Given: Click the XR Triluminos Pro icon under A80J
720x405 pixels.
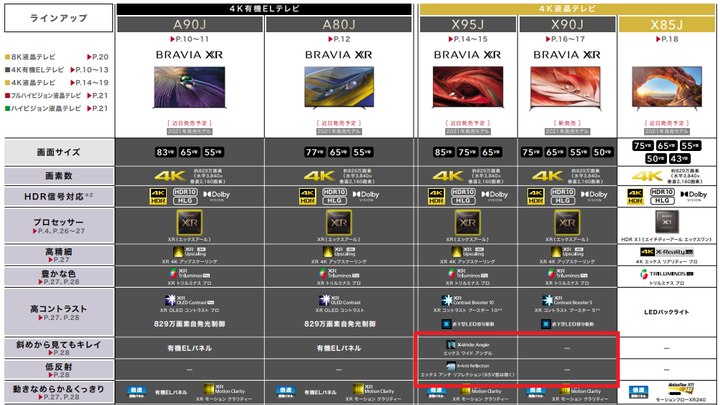Looking at the screenshot, I should coord(339,274).
